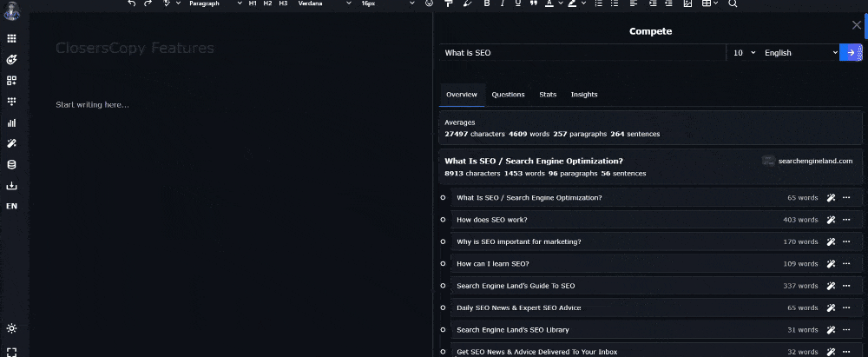
Task: Toggle italic formatting
Action: coord(502,3)
